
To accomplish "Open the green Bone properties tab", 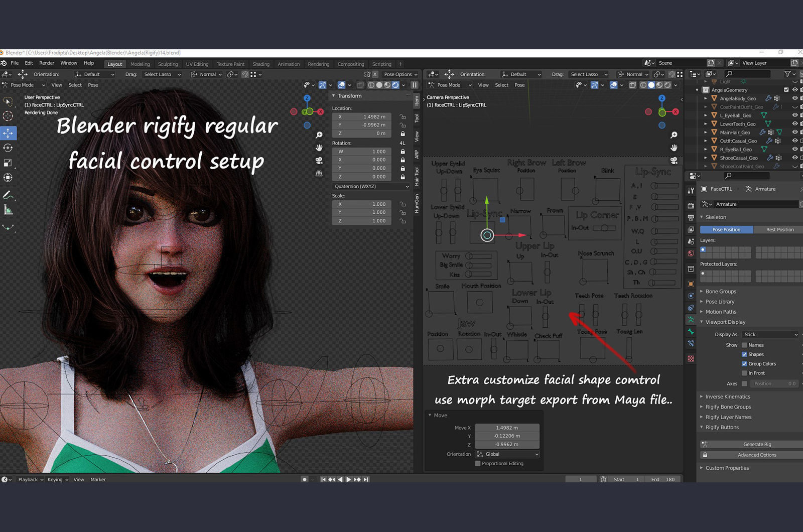I will [x=691, y=332].
